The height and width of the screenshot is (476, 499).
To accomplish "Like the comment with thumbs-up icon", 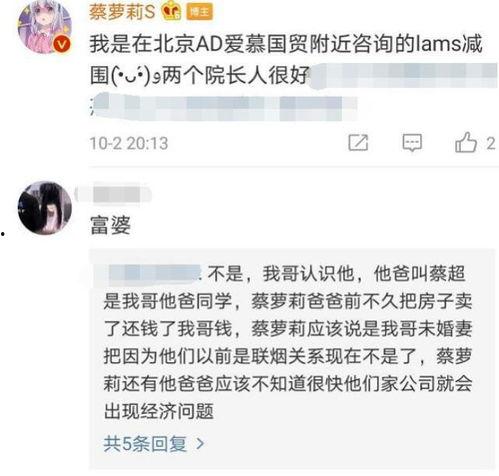I will click(466, 142).
